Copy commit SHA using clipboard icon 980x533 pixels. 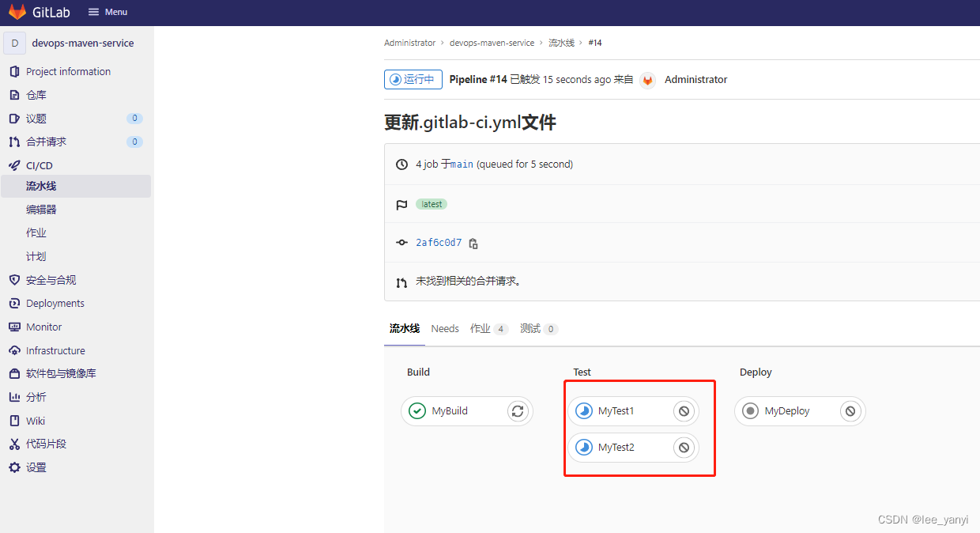point(473,243)
